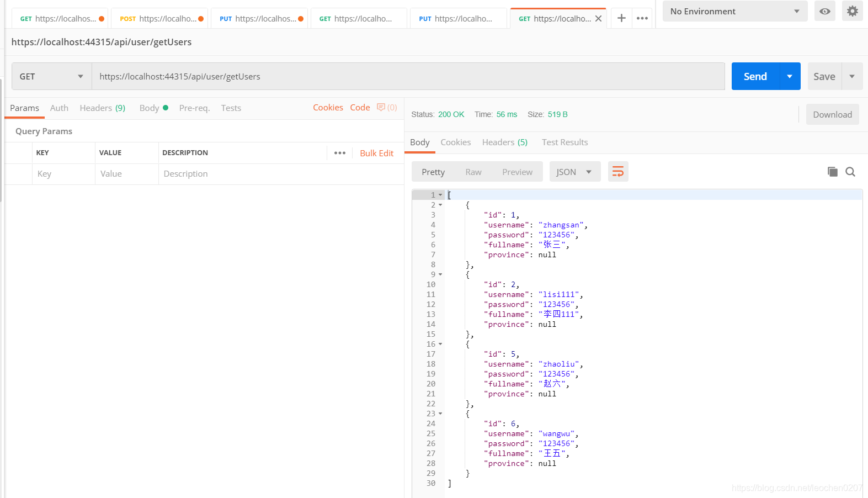Open the GET method dropdown
The image size is (868, 498).
pyautogui.click(x=52, y=76)
